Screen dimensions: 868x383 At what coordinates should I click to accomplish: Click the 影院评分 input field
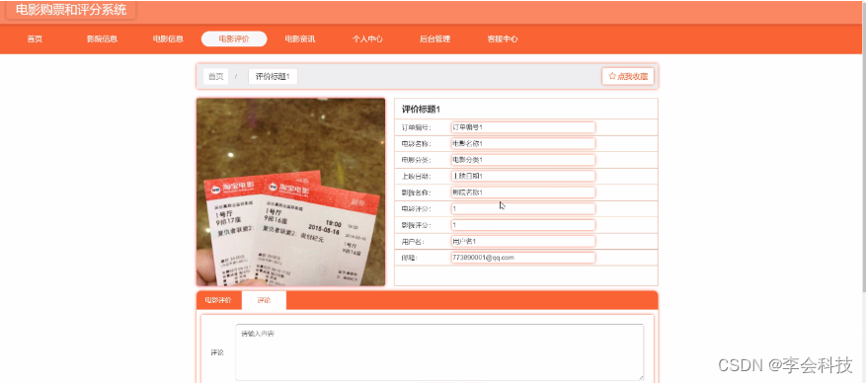tap(523, 225)
